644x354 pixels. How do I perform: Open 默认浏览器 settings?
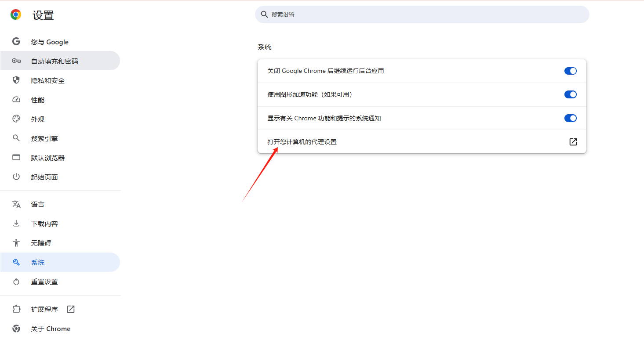(x=60, y=158)
